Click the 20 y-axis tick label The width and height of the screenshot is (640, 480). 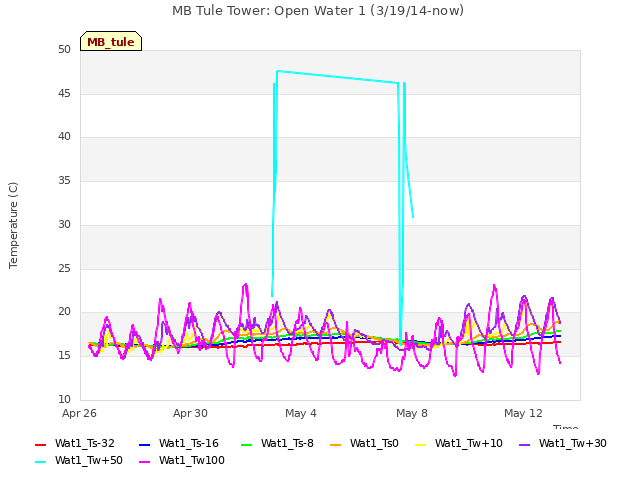coord(64,312)
